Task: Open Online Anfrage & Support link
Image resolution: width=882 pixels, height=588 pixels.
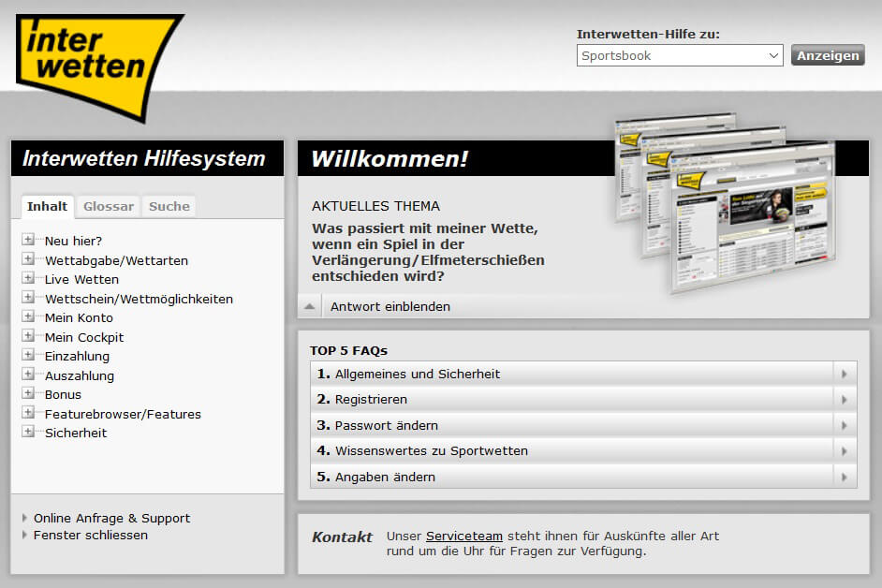Action: coord(112,518)
